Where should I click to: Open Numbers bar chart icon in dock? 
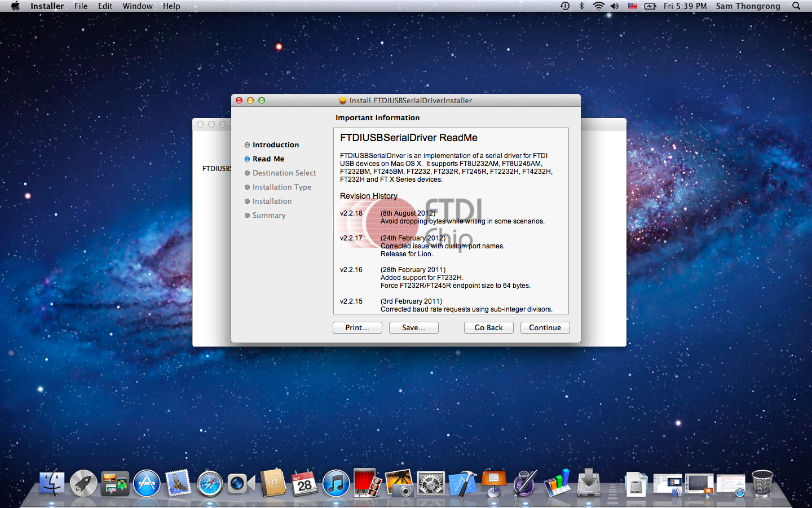[x=557, y=484]
